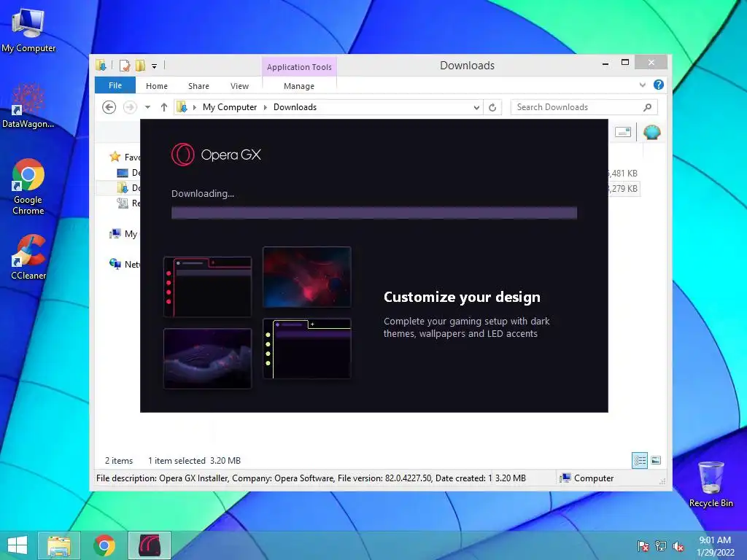Click the '2 items' status bar text
The width and height of the screenshot is (747, 560).
[119, 461]
